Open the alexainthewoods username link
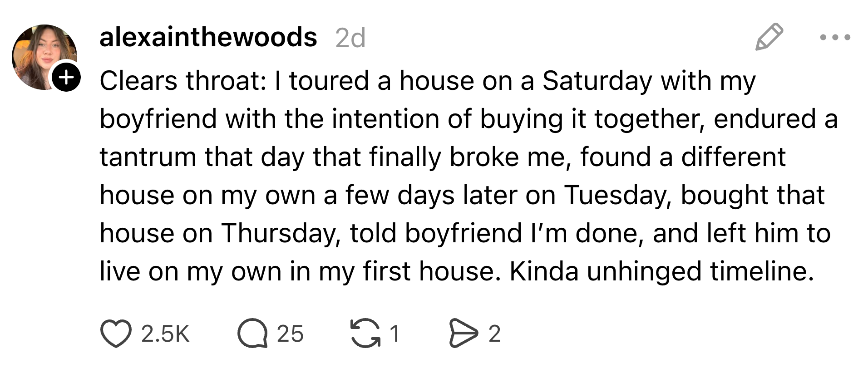868x373 pixels. pos(208,37)
